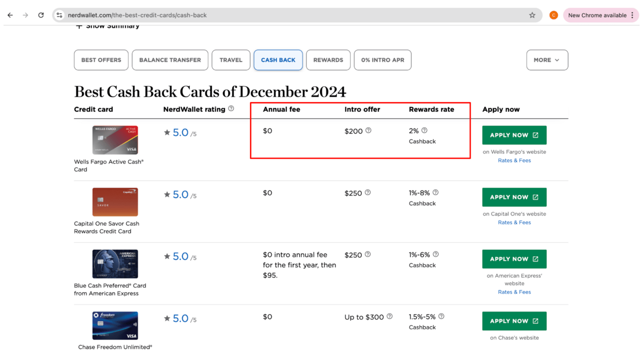
Task: Bookmark this page with the star icon
Action: coord(532,15)
